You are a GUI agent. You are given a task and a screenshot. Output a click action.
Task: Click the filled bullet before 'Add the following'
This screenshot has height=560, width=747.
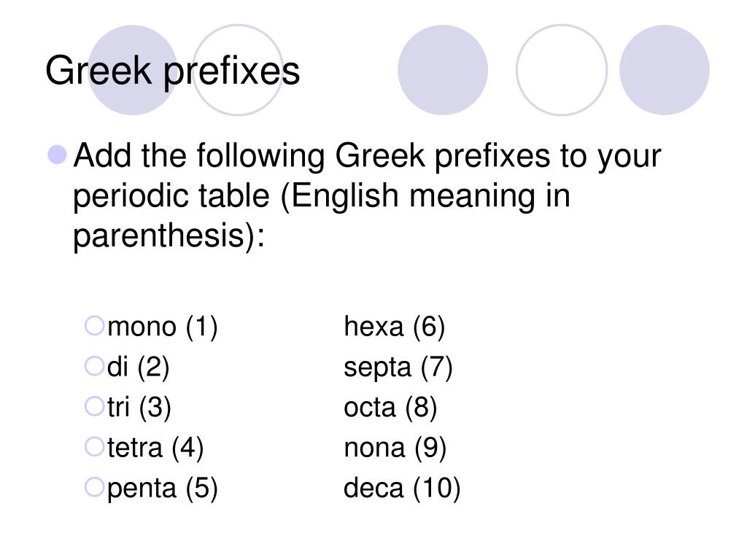(58, 155)
